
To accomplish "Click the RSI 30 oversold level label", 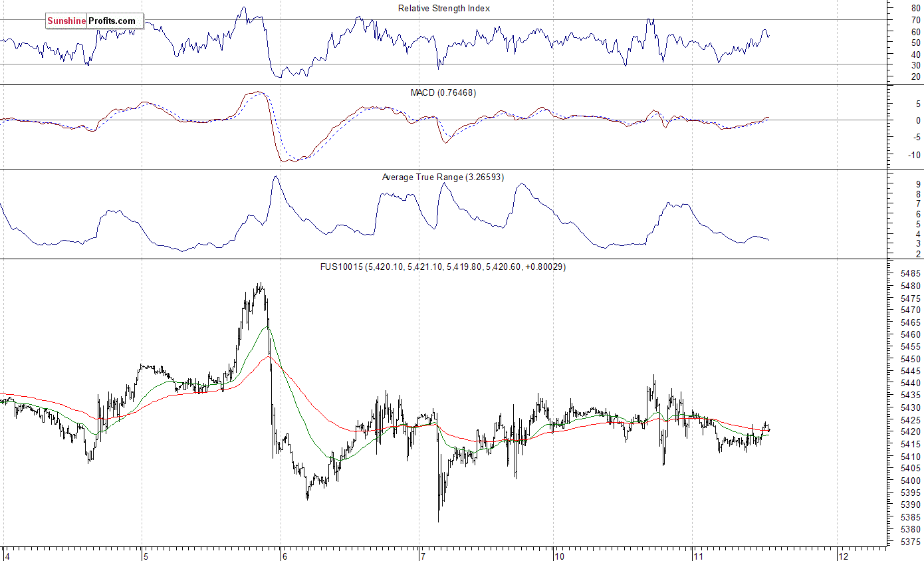I will pos(916,64).
